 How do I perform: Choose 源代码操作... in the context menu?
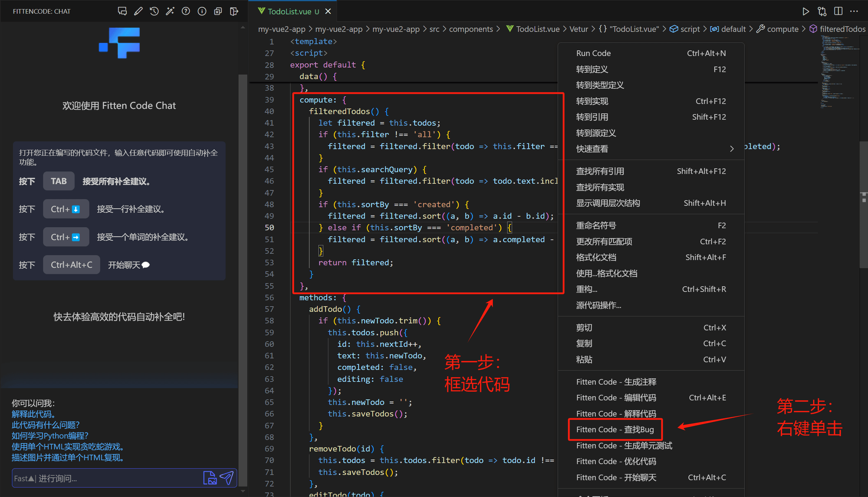click(x=651, y=305)
